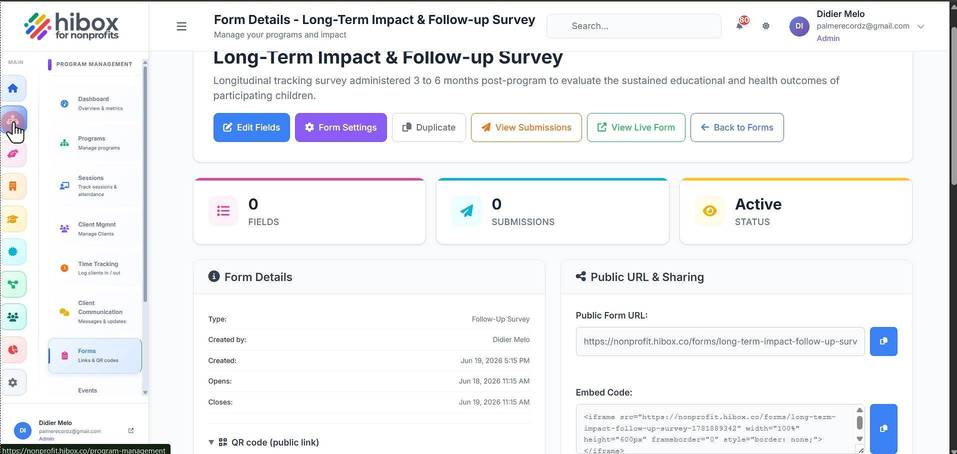
Task: Click the embed code box down arrow
Action: (859, 439)
